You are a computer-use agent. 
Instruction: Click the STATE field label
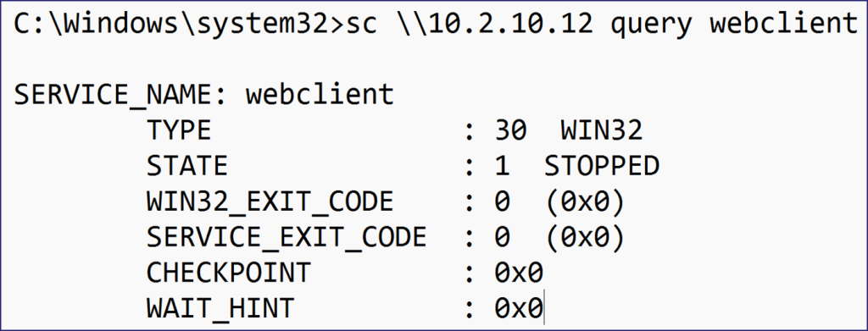186,166
